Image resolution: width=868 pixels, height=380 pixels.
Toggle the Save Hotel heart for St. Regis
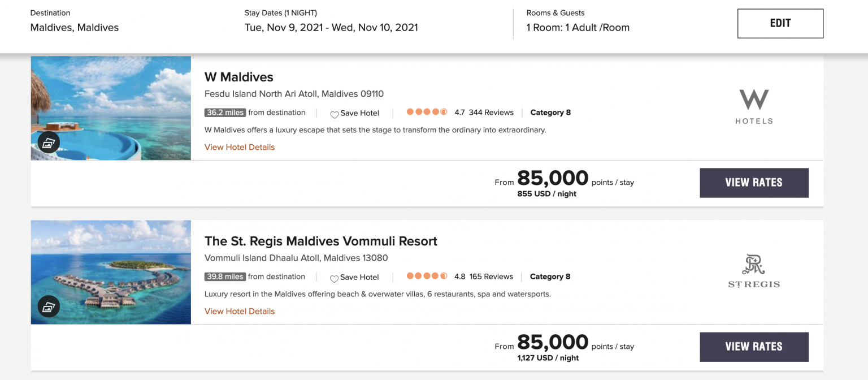[335, 278]
